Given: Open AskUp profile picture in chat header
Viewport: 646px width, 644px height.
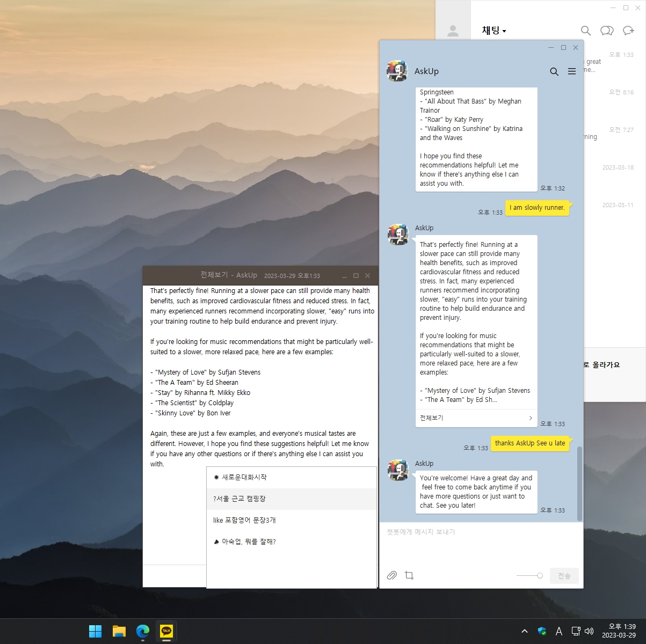Looking at the screenshot, I should (397, 71).
